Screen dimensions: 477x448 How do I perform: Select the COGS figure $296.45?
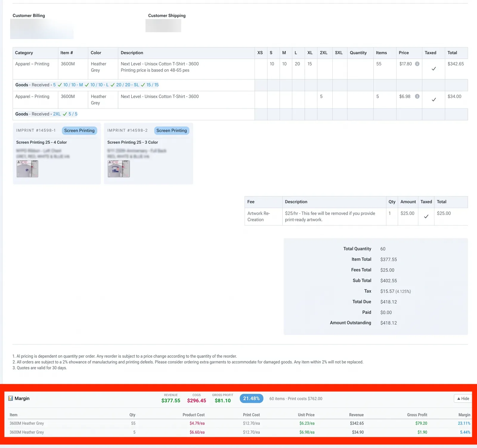click(x=196, y=401)
